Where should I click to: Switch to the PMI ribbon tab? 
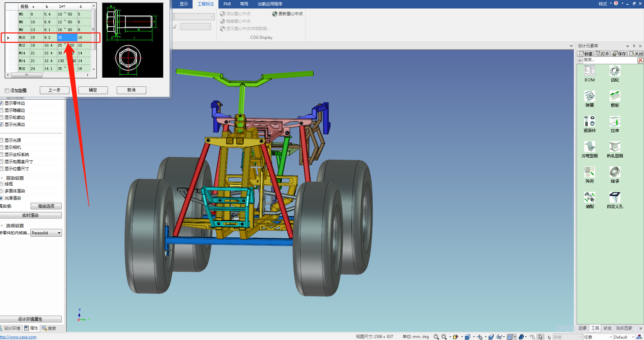[x=227, y=4]
